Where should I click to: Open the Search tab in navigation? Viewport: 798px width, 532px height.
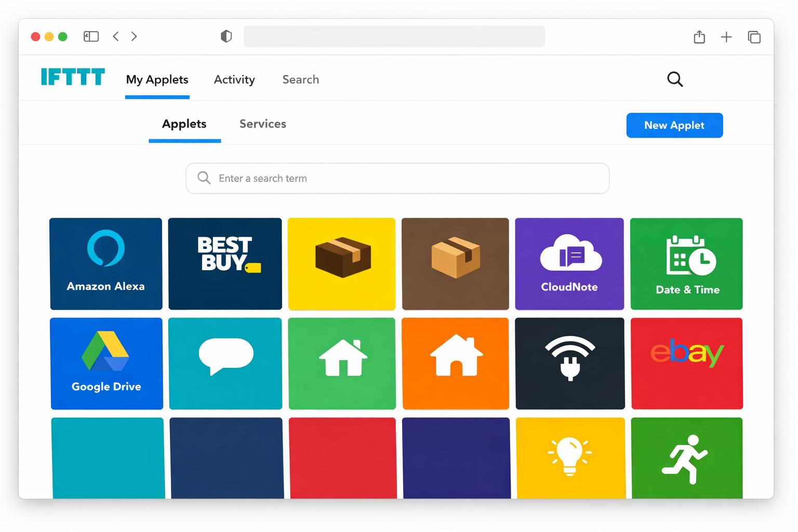click(x=301, y=79)
